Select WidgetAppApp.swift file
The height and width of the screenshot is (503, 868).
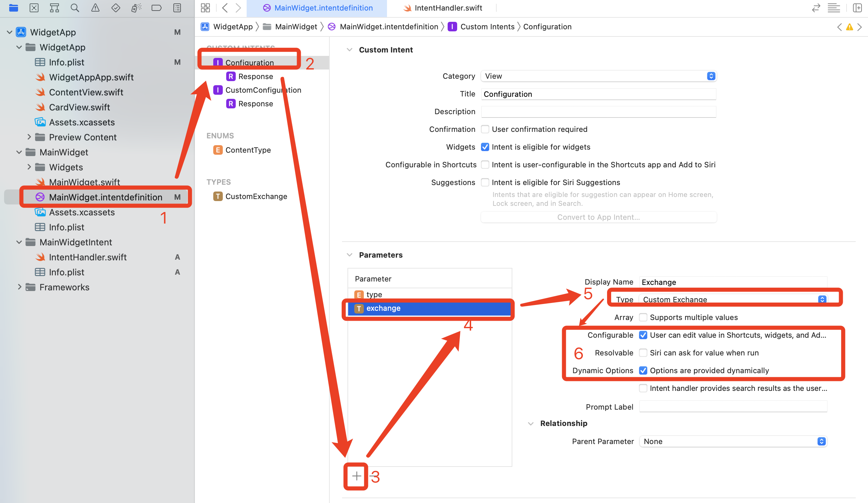[x=91, y=77]
